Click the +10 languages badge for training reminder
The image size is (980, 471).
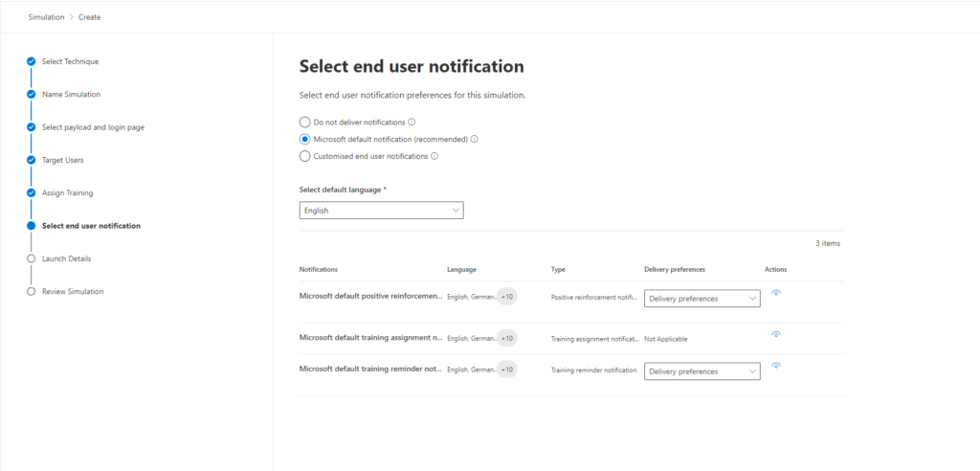(x=507, y=370)
